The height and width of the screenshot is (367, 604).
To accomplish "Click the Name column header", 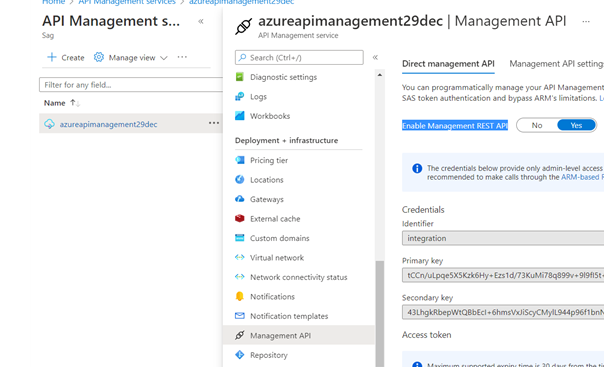I will [54, 103].
